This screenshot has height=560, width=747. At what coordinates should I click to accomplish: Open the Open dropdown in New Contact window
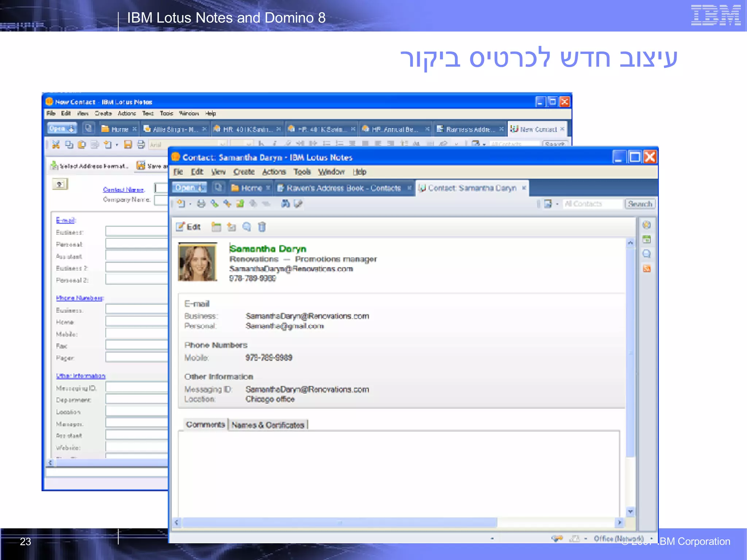point(62,128)
